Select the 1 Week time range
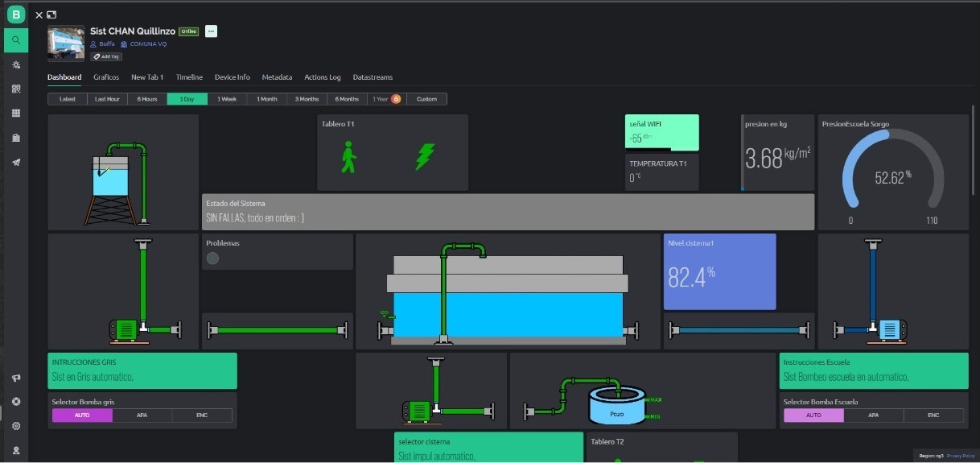 (x=227, y=99)
